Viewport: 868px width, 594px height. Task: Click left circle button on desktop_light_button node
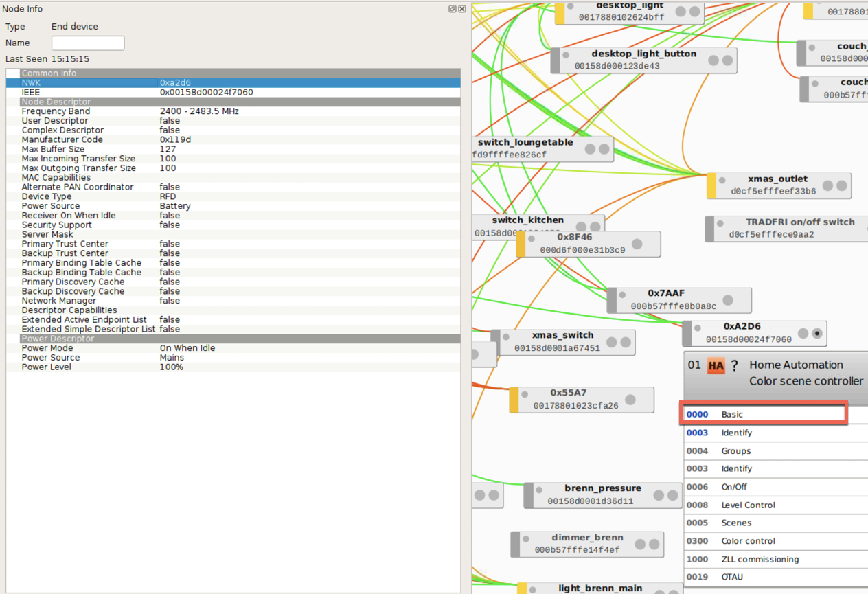tap(713, 60)
